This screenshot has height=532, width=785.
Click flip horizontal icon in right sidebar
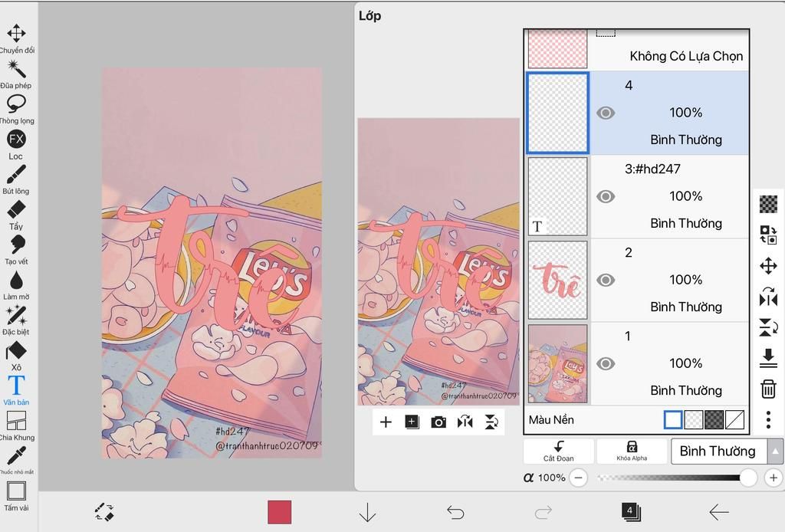pyautogui.click(x=768, y=297)
